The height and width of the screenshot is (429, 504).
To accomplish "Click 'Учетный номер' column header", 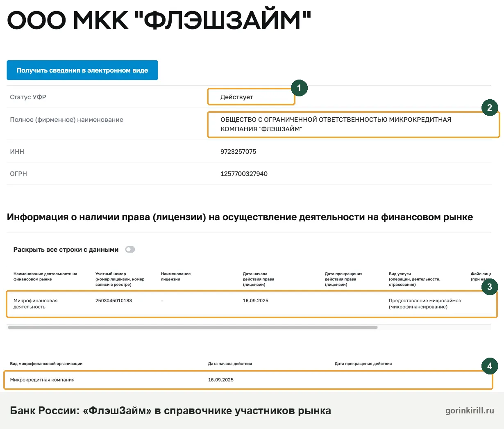I will click(x=120, y=279).
